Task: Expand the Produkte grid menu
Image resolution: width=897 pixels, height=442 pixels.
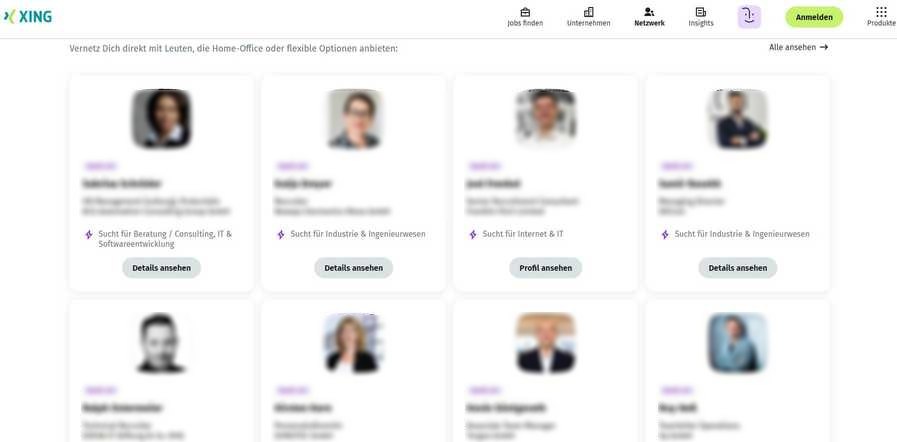Action: point(881,12)
